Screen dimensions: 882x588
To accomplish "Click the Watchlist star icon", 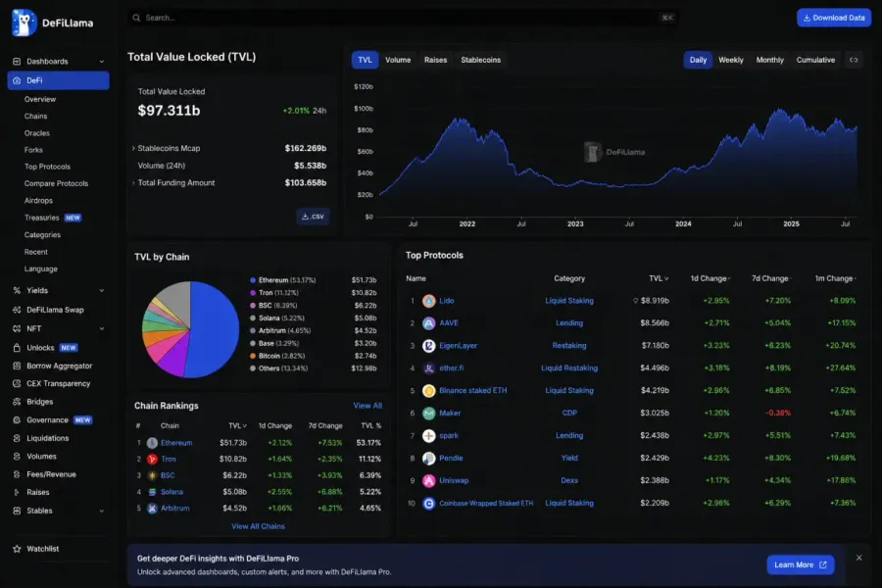I will [17, 549].
